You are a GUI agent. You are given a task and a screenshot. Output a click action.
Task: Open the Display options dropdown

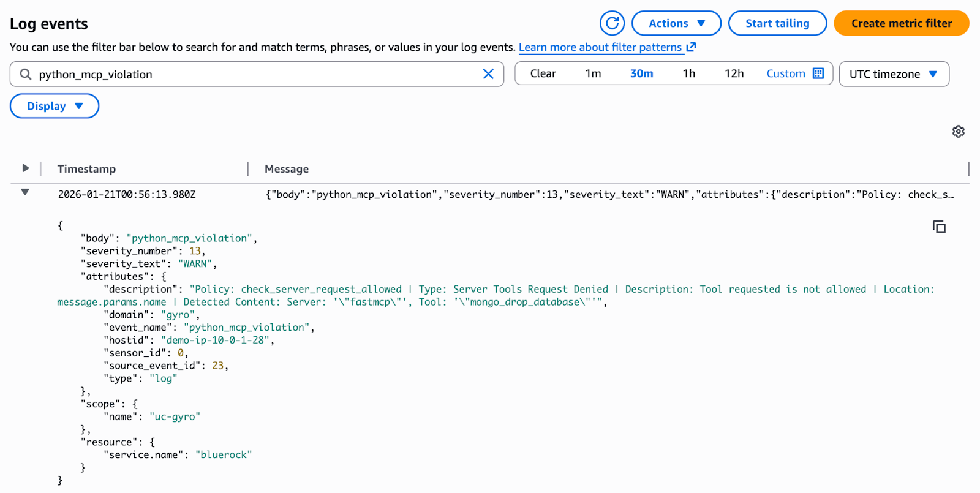click(55, 106)
